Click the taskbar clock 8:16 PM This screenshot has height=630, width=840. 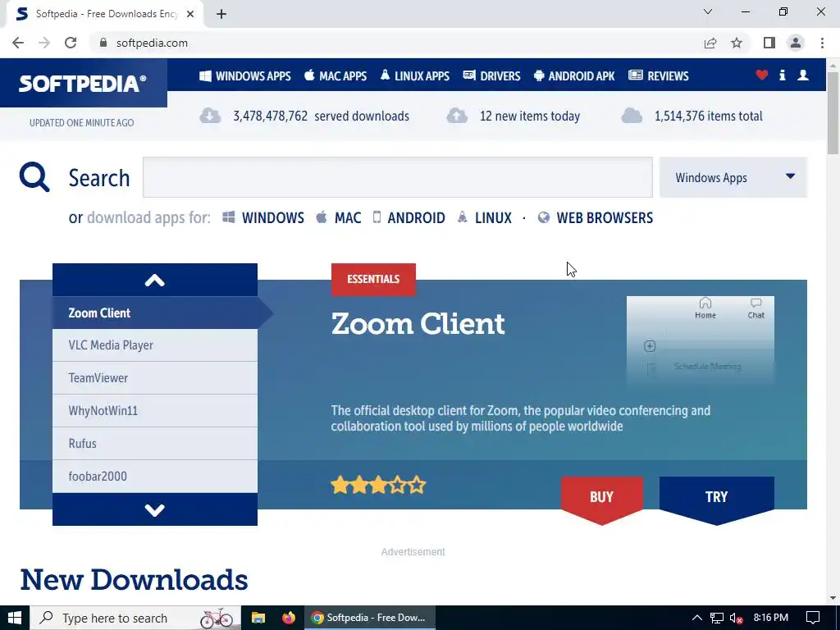pyautogui.click(x=770, y=618)
